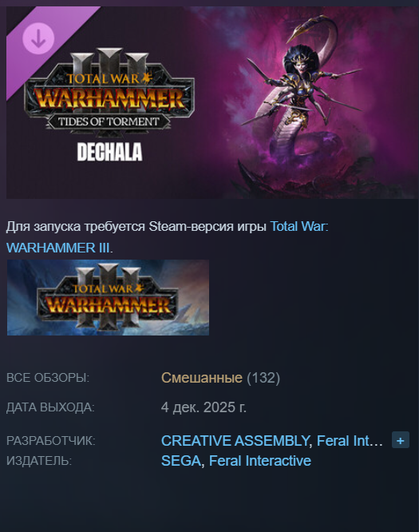
Task: Click the DECHALA title in the header image
Action: [x=109, y=152]
